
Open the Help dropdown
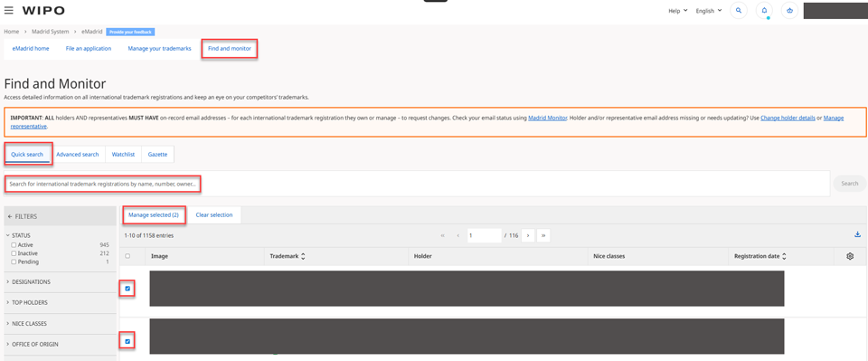click(677, 11)
